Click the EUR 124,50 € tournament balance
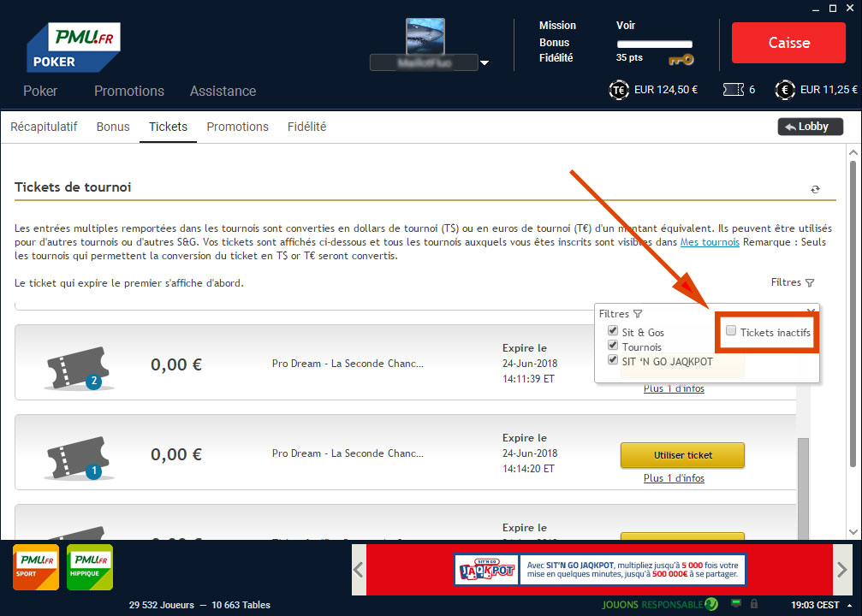Image resolution: width=862 pixels, height=616 pixels. [x=666, y=90]
